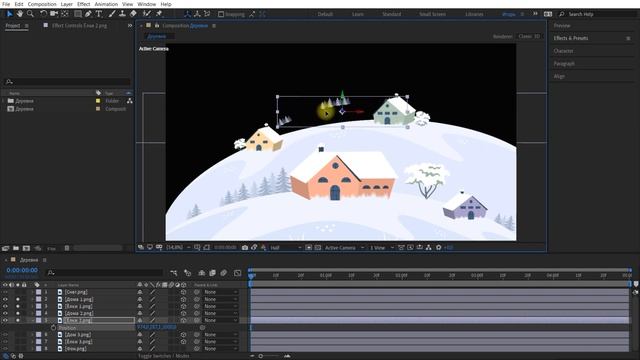The width and height of the screenshot is (640, 360).
Task: Open the Character panel
Action: (x=563, y=51)
